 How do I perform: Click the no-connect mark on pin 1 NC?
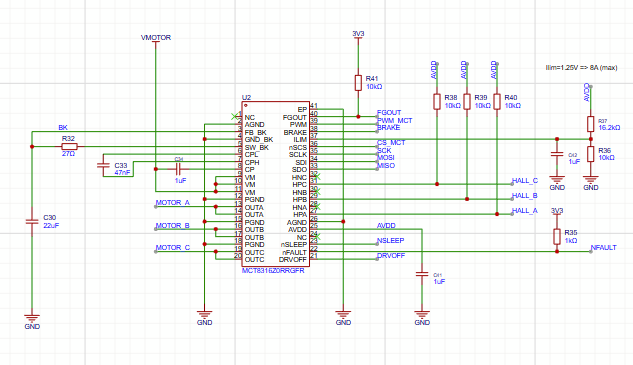pyautogui.click(x=234, y=116)
